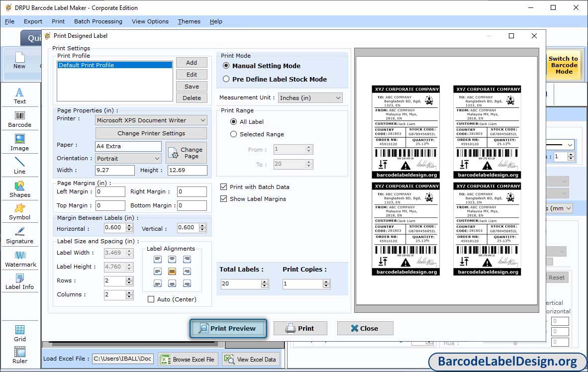The width and height of the screenshot is (588, 372).
Task: Click the Save profile button
Action: [192, 86]
